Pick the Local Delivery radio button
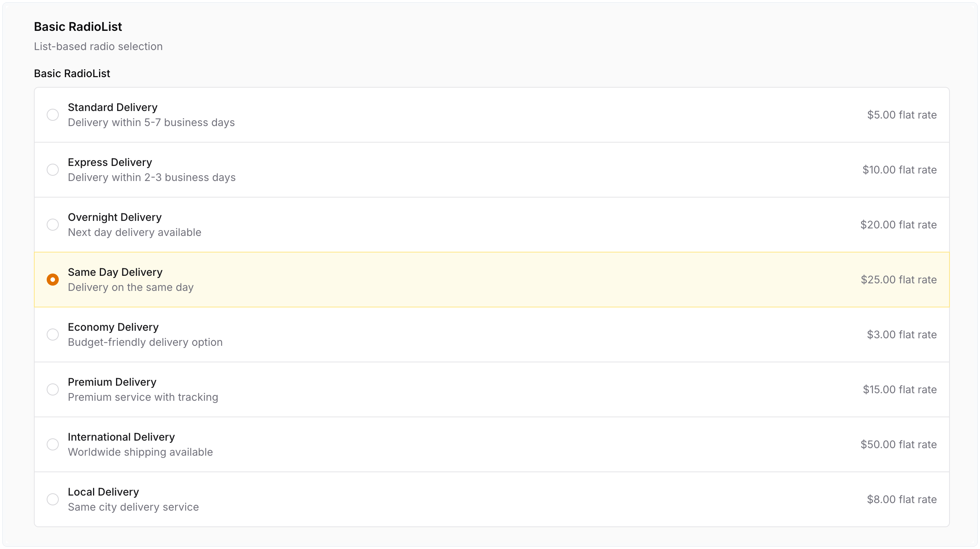Viewport: 980px width, 549px height. tap(52, 499)
